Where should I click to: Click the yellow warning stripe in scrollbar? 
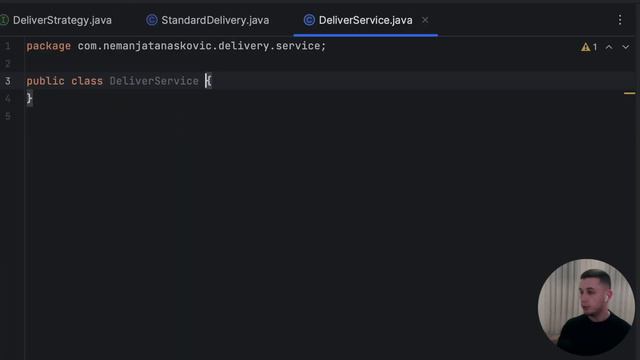click(629, 93)
